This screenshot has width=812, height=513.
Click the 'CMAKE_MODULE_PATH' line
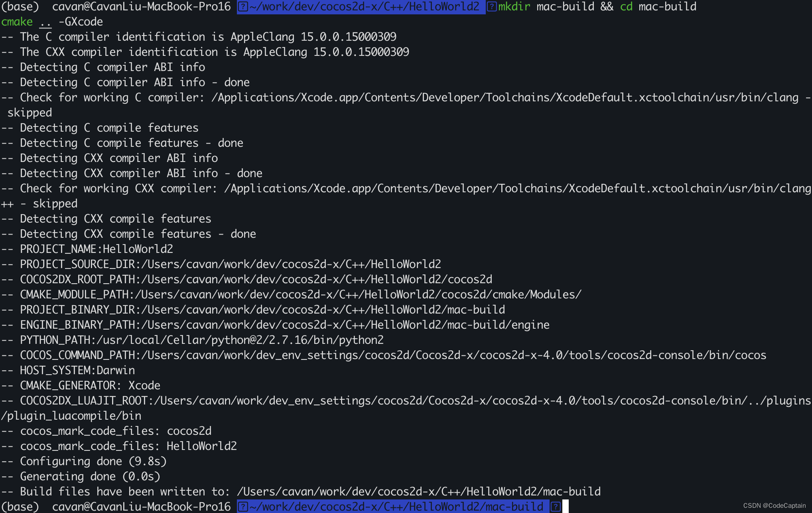[291, 295]
